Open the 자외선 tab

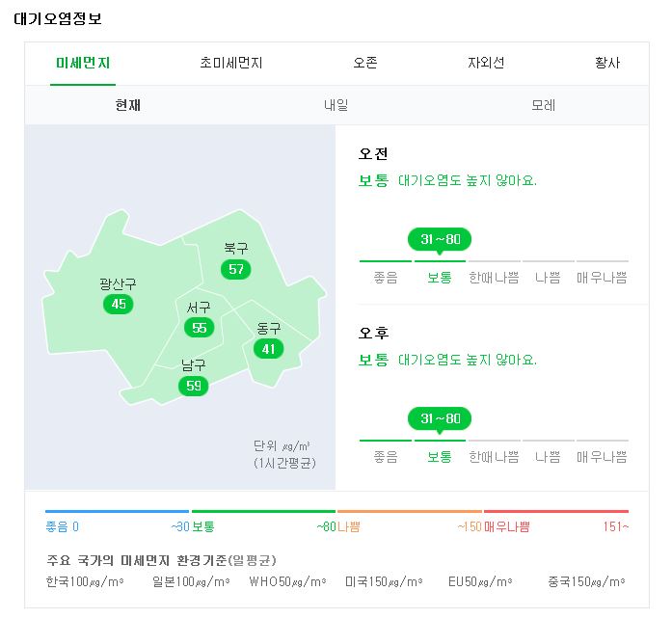click(486, 63)
